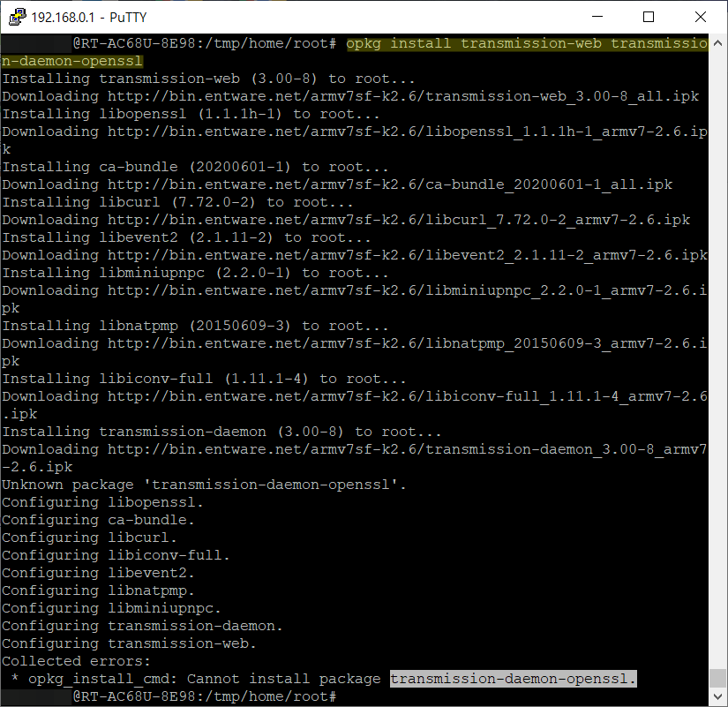This screenshot has height=707, width=728.
Task: Click the highlighted 'opkg install transmission-web' command
Action: click(x=474, y=43)
